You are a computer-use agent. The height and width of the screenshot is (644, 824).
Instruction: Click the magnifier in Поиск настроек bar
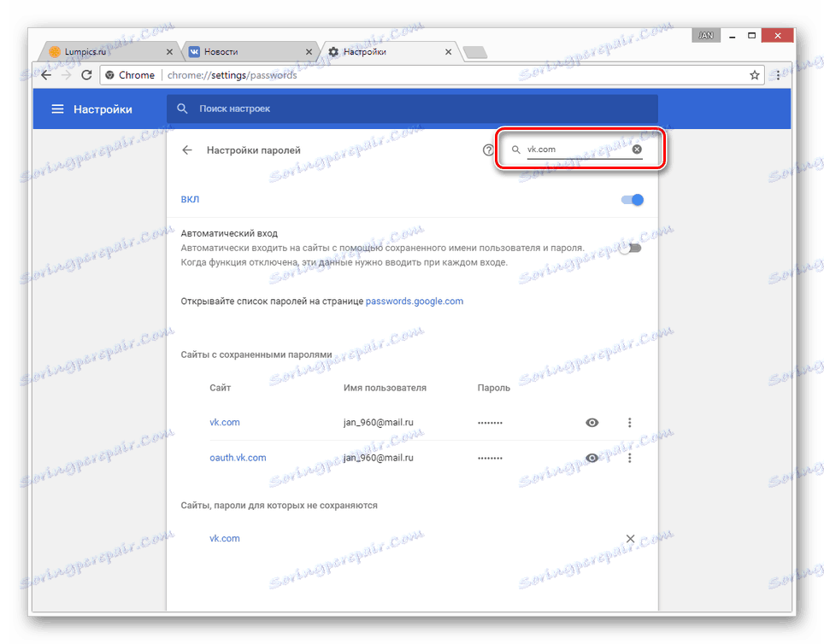pyautogui.click(x=182, y=108)
